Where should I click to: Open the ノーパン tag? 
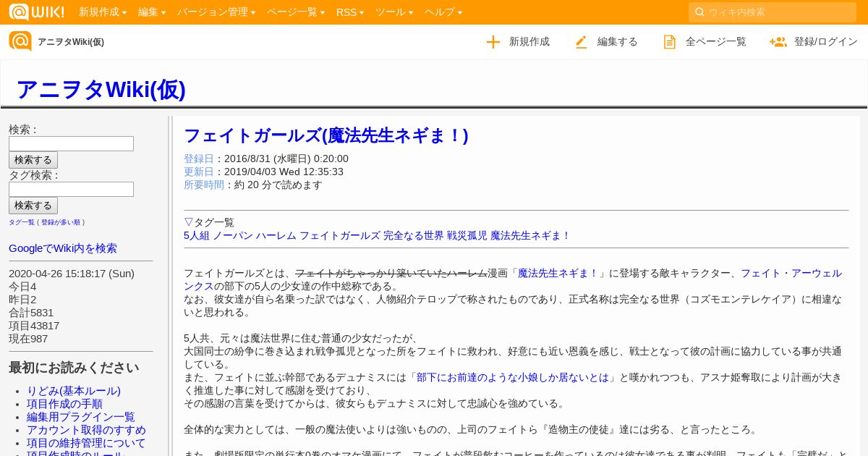pos(232,235)
